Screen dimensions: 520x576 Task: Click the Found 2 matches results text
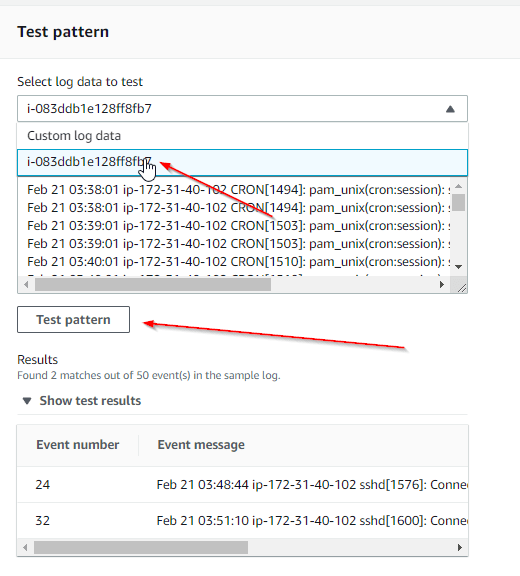click(x=149, y=375)
